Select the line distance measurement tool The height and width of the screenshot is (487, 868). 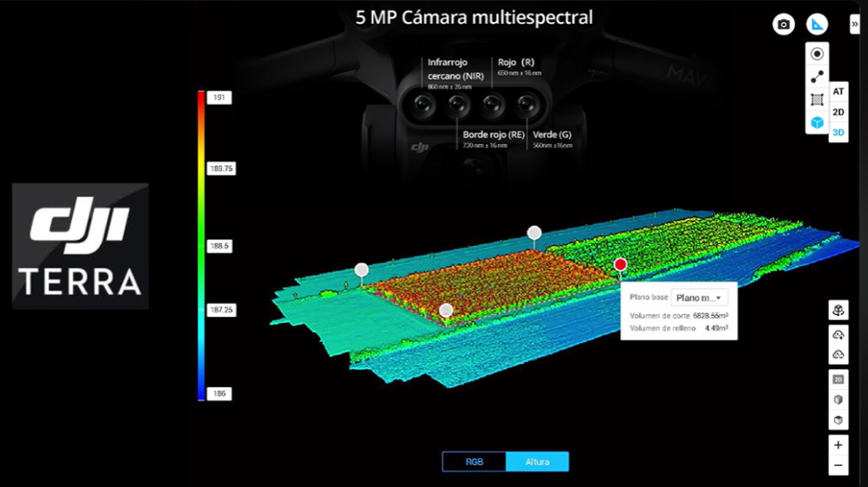[x=816, y=77]
